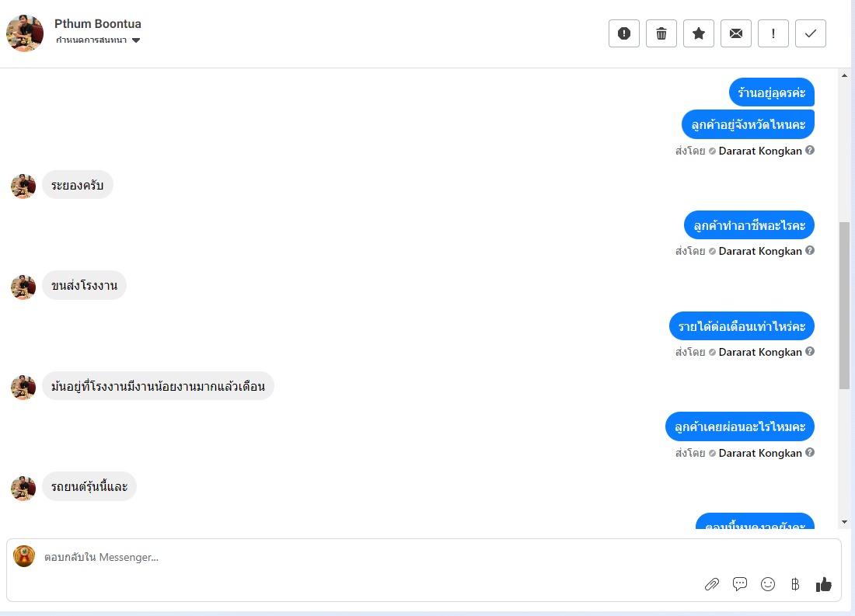Image resolution: width=855 pixels, height=616 pixels.
Task: Flag conversation with exclamation mark button
Action: (773, 33)
